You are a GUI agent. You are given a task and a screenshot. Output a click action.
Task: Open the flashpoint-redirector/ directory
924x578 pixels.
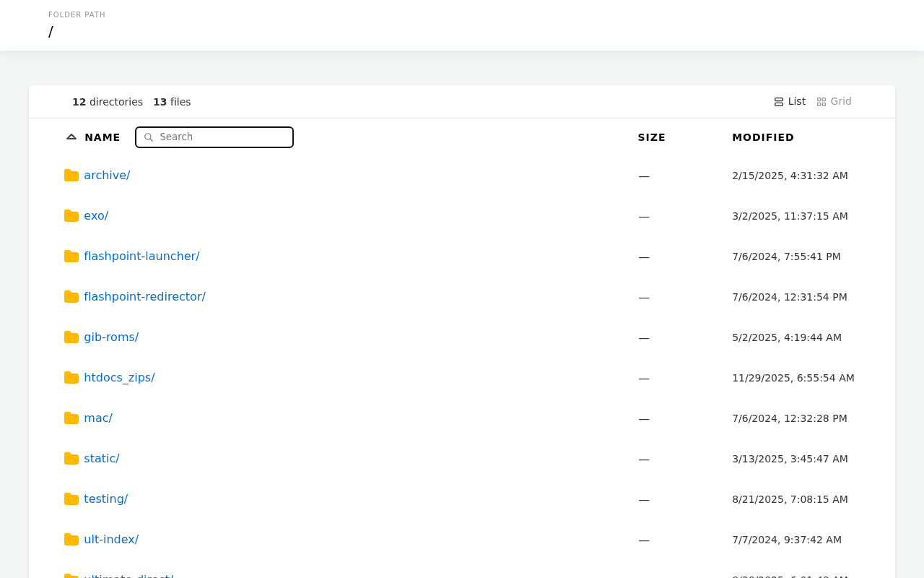pos(144,296)
